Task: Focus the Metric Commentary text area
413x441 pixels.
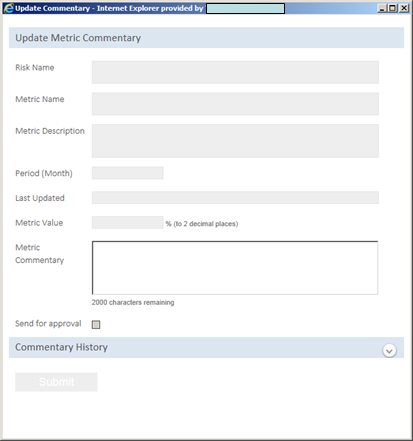Action: pos(235,268)
